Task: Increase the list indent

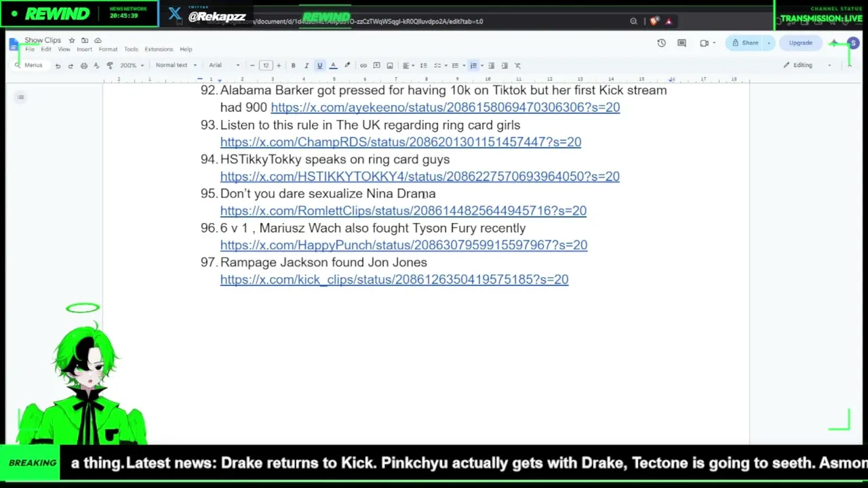Action: pyautogui.click(x=505, y=66)
